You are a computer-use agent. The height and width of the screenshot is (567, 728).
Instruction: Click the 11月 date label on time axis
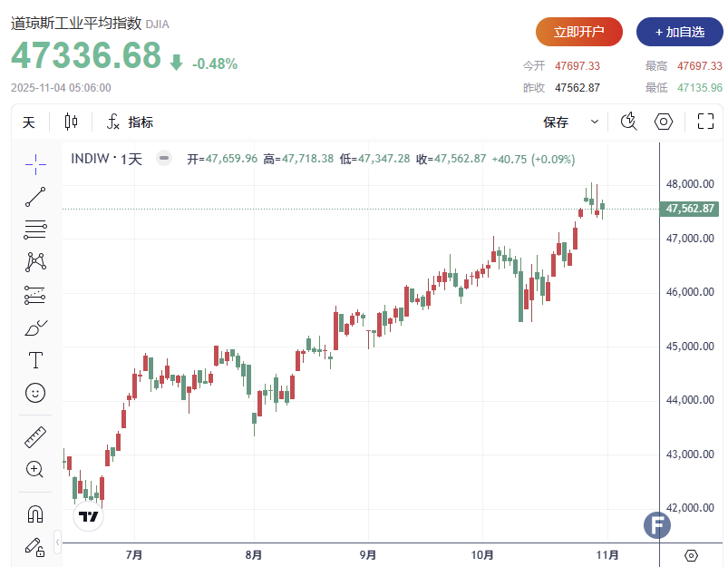click(607, 555)
